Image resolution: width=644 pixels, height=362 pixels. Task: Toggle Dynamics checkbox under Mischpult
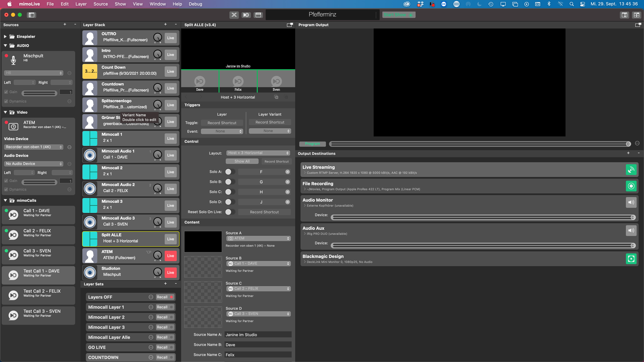tap(6, 101)
